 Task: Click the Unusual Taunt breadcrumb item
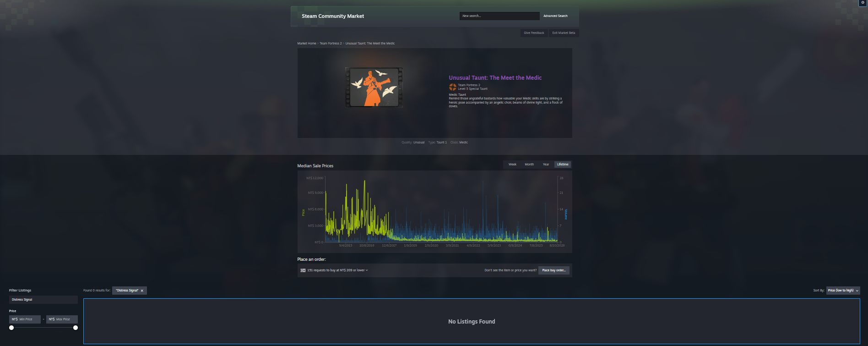370,44
